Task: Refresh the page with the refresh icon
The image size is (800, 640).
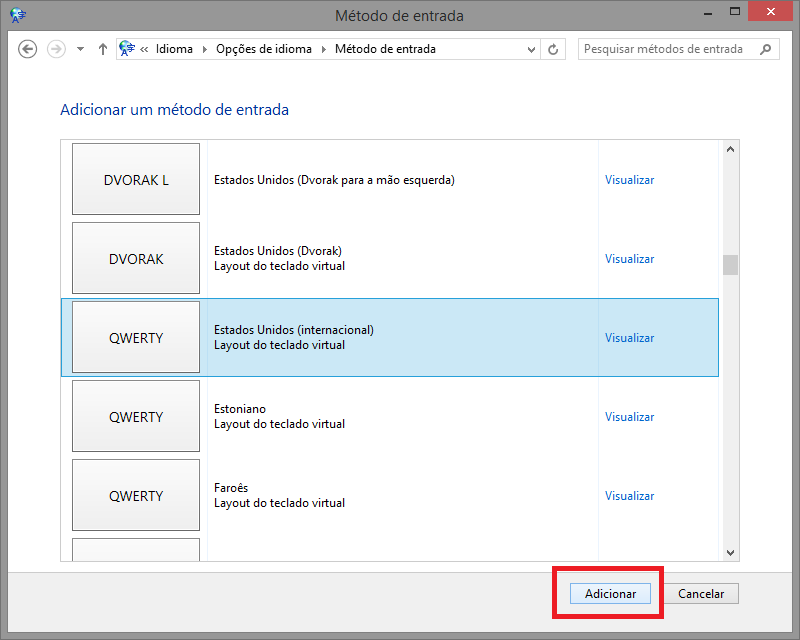Action: coord(553,48)
